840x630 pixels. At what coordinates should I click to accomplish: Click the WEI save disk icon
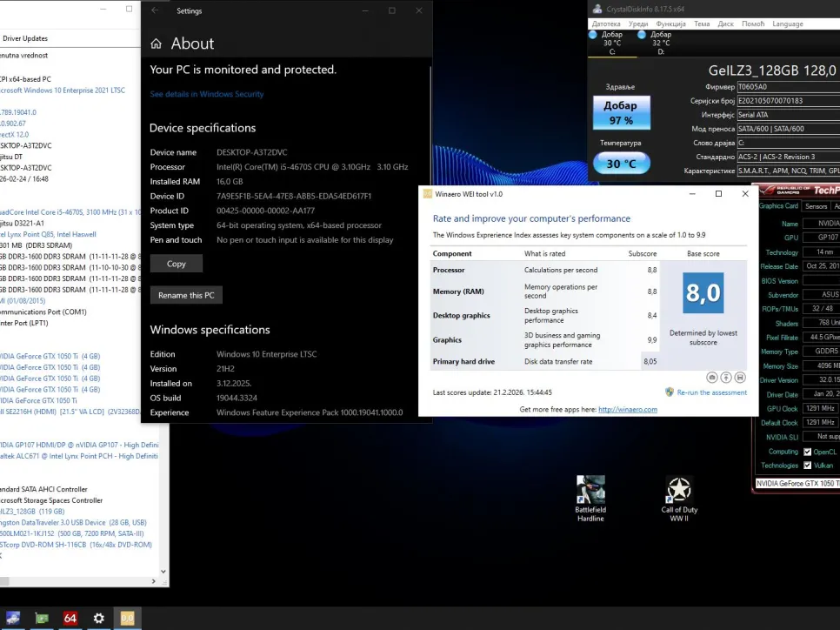[740, 378]
